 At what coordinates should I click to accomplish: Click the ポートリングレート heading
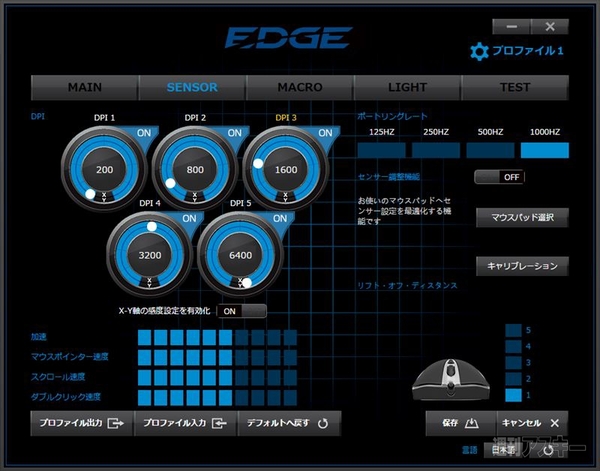392,116
